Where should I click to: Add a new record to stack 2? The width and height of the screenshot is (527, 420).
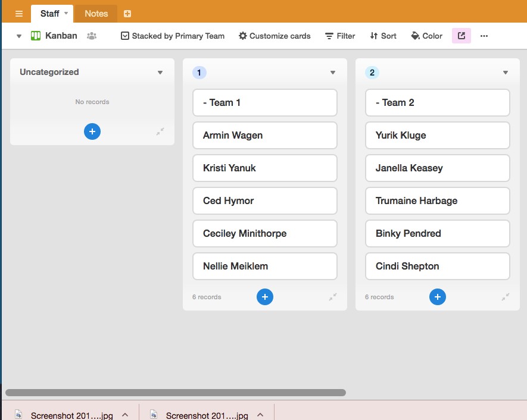click(438, 297)
